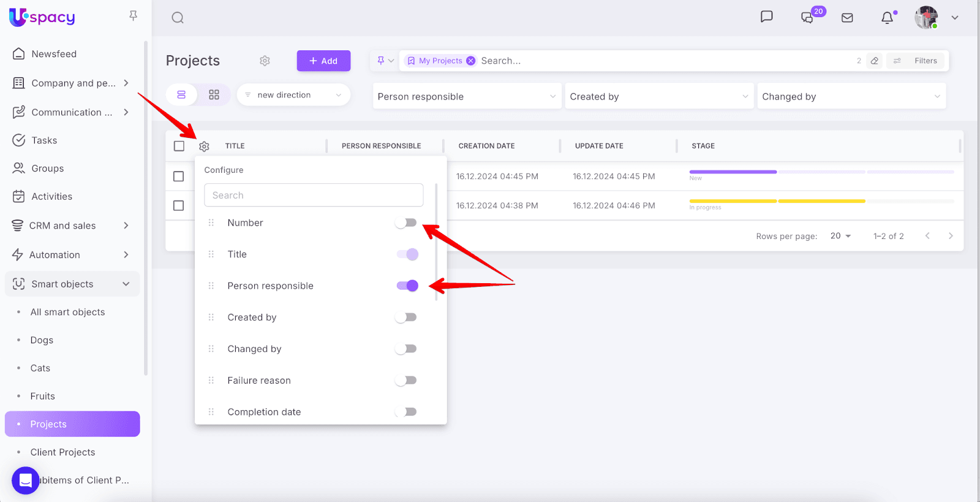Focus the Configure search field

tap(314, 196)
